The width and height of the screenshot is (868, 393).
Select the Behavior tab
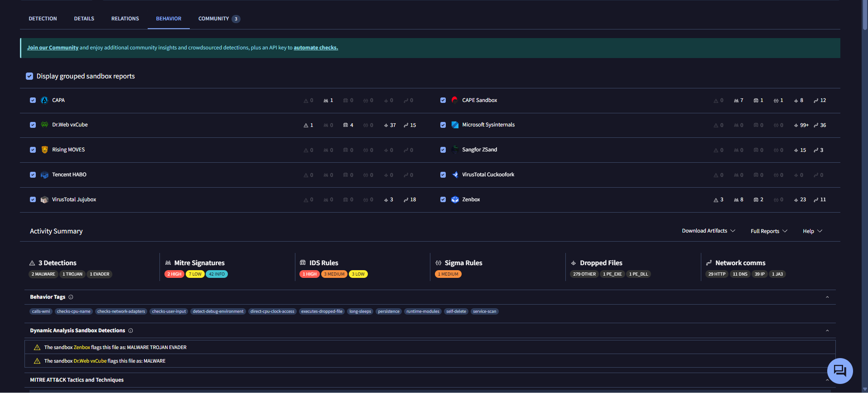(x=169, y=19)
